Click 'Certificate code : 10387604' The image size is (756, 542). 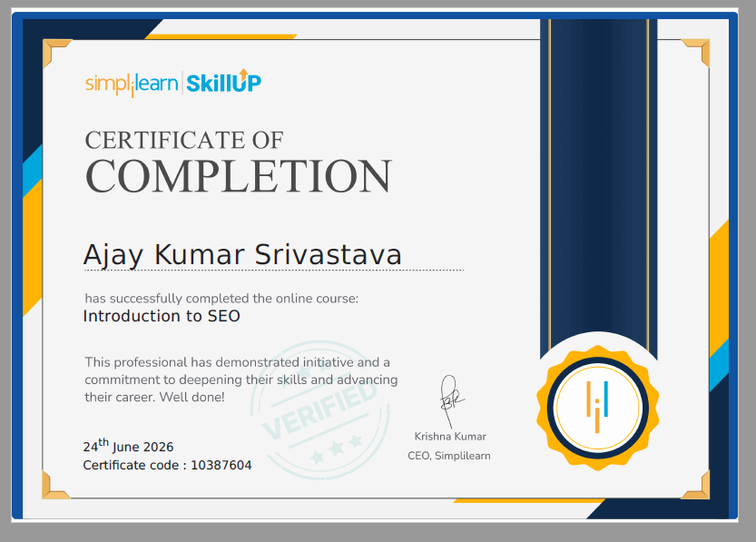(x=167, y=466)
